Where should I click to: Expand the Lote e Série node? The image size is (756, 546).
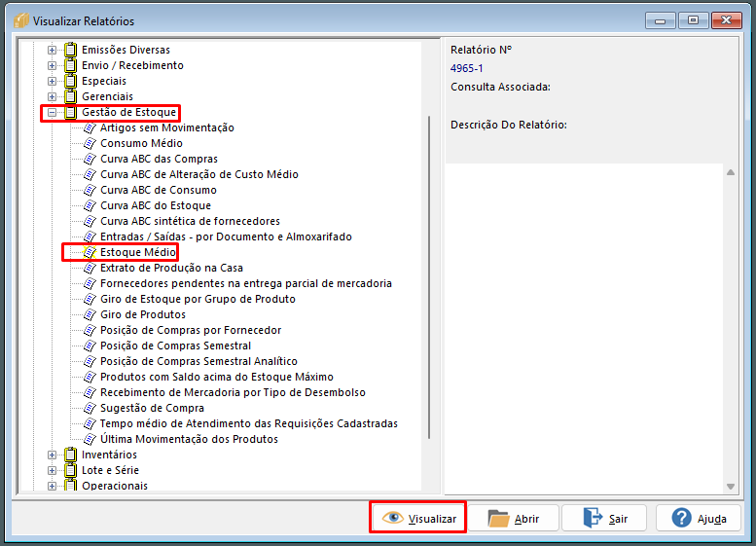53,470
